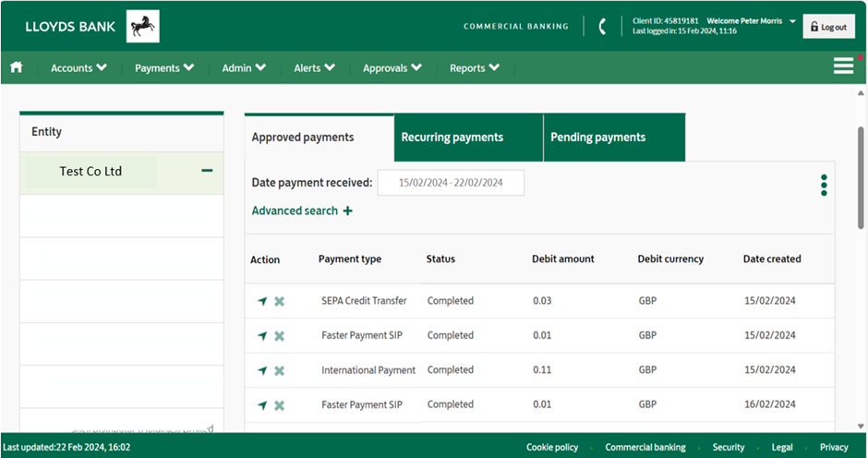This screenshot has width=868, height=458.
Task: Open the Privacy footer link
Action: [834, 447]
